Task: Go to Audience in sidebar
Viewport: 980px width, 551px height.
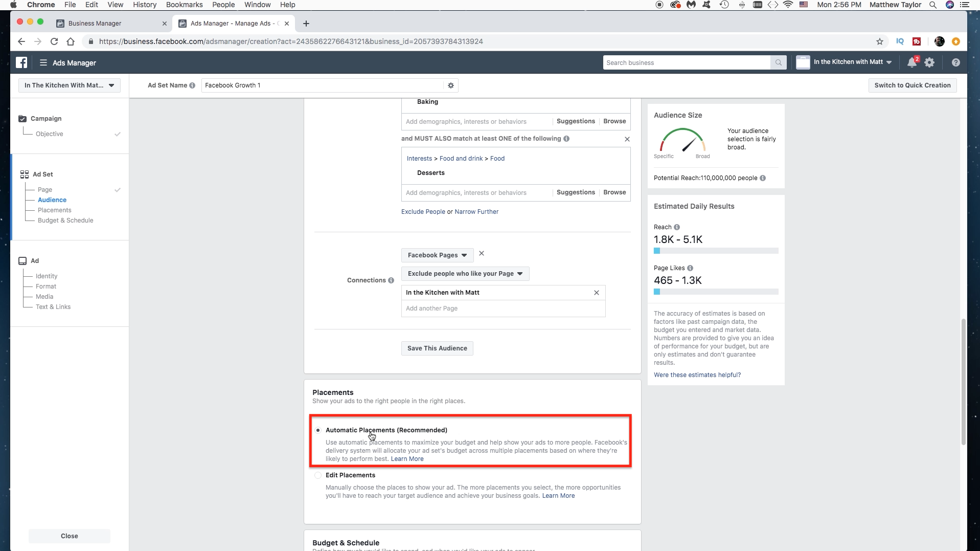Action: (x=52, y=200)
